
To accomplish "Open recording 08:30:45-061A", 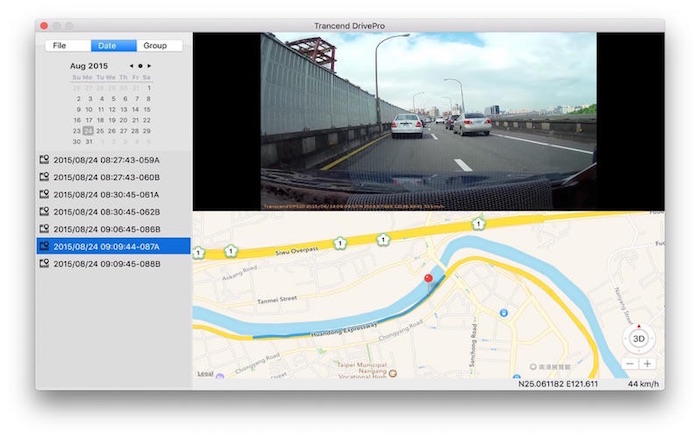I will [114, 195].
